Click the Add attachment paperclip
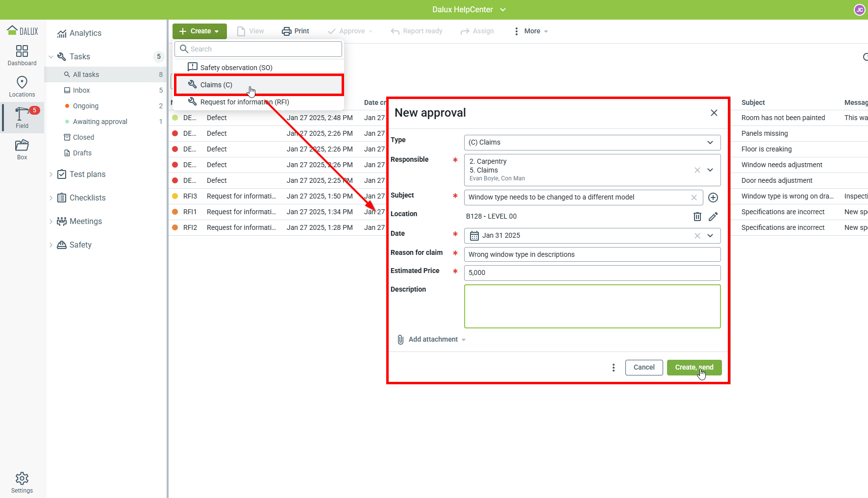 pyautogui.click(x=400, y=339)
